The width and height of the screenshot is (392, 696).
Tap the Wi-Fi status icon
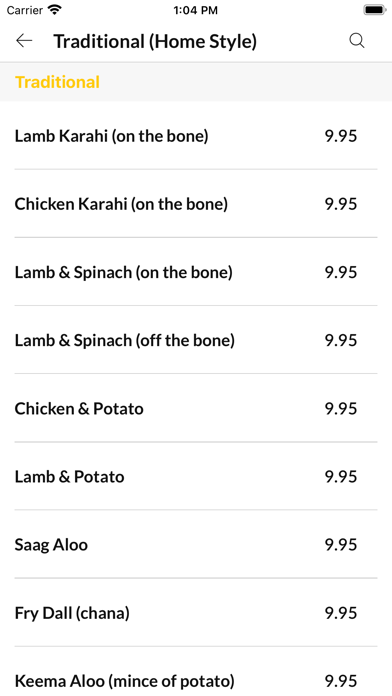coord(55,10)
